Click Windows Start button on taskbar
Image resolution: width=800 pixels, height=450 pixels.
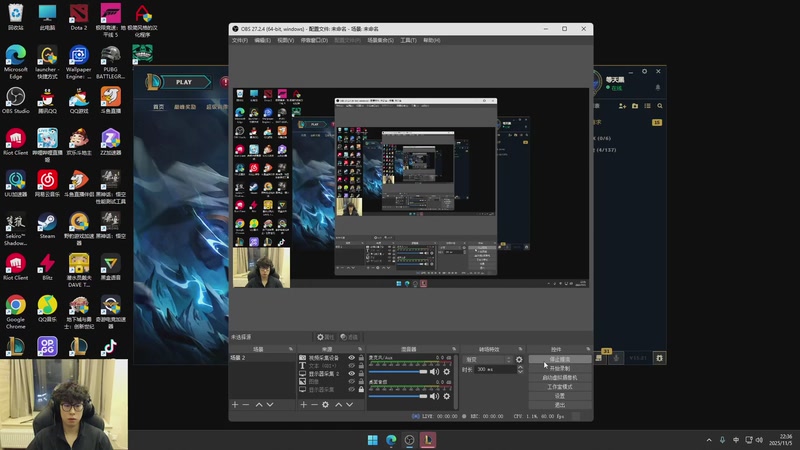point(373,440)
